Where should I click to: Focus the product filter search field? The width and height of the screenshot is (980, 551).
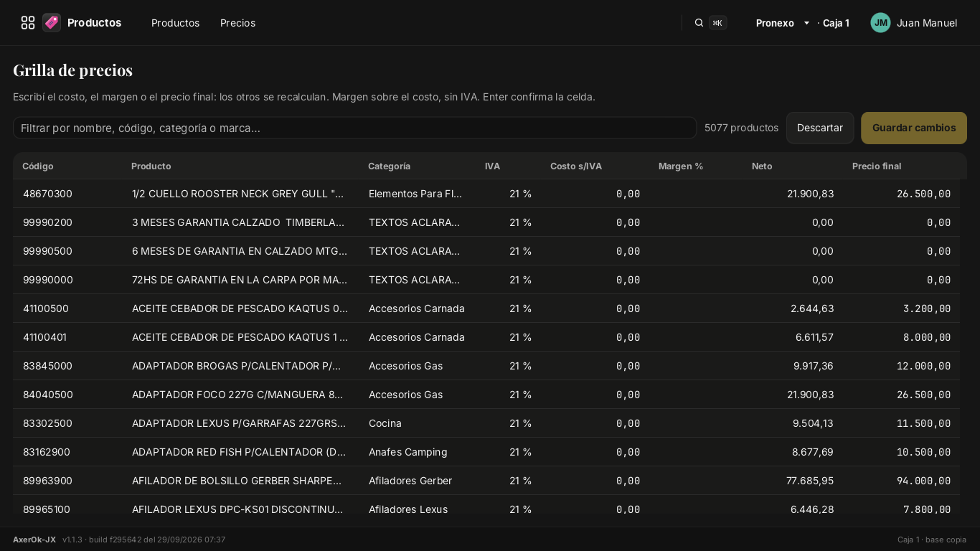point(354,128)
